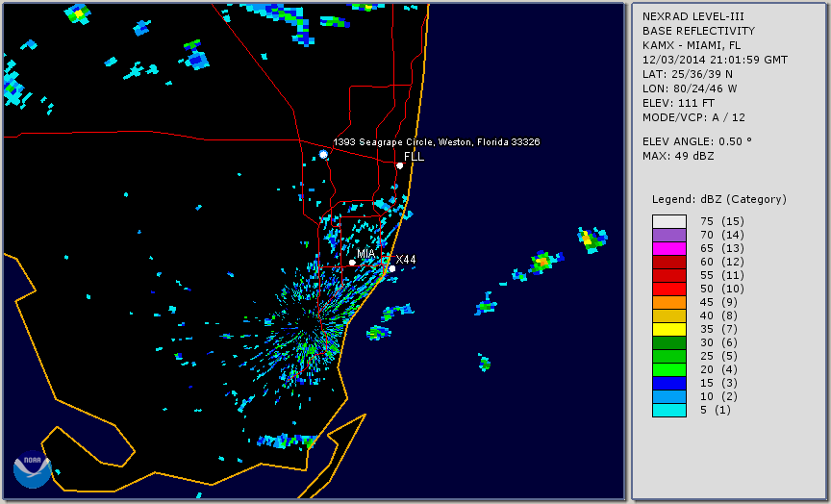Click the 15 dBZ dark blue swatch
Viewport: 831px width, 504px height.
point(668,383)
